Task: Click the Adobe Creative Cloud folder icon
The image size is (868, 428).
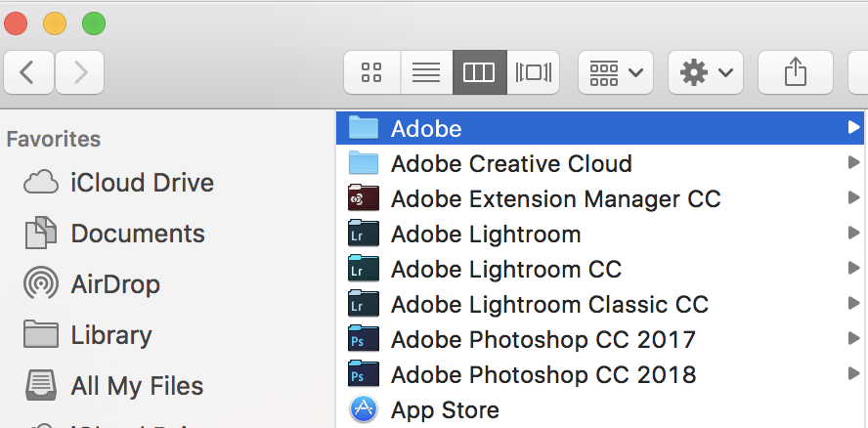Action: pos(364,163)
